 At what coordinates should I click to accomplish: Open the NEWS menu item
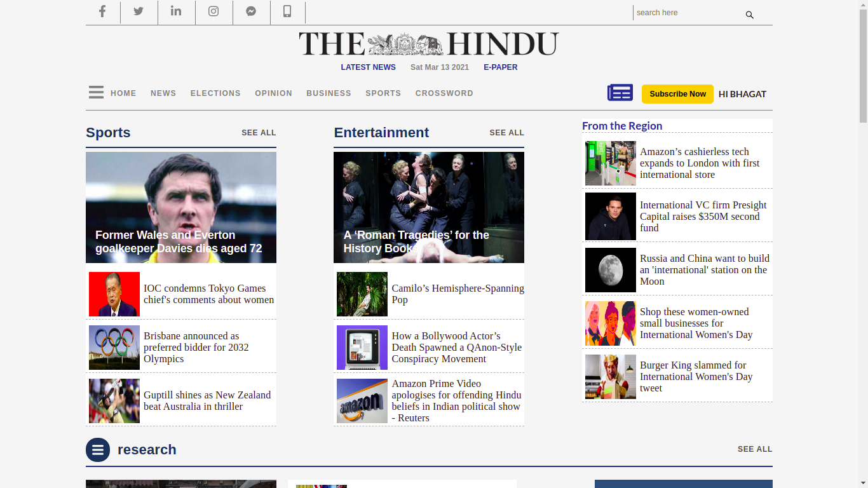163,93
